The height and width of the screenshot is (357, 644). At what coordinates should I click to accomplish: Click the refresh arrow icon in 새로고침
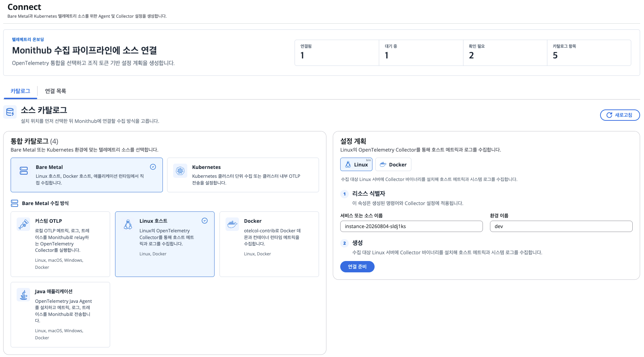click(609, 115)
